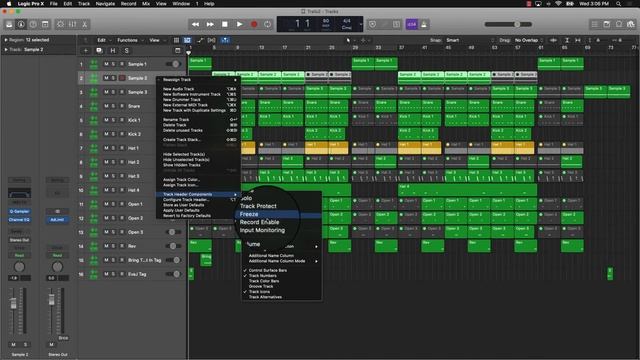640x360 pixels.
Task: Toggle the Flex view button in tracks menu bar
Action: click(x=211, y=40)
